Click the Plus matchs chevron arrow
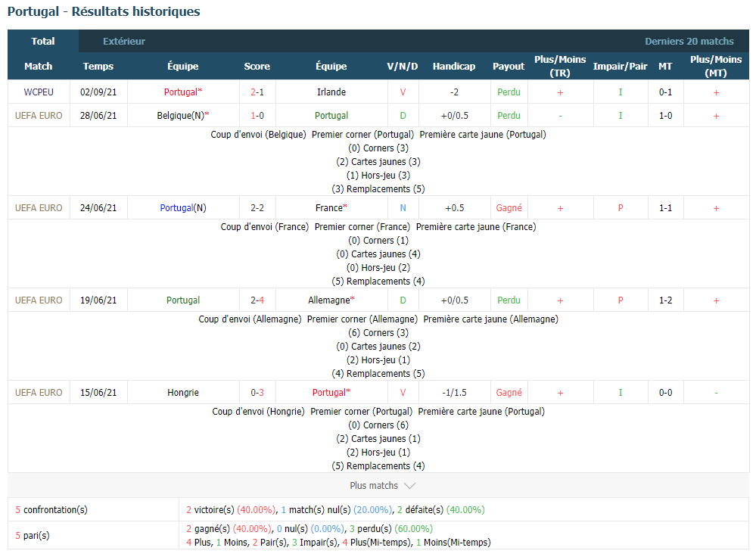This screenshot has width=756, height=557. [410, 486]
